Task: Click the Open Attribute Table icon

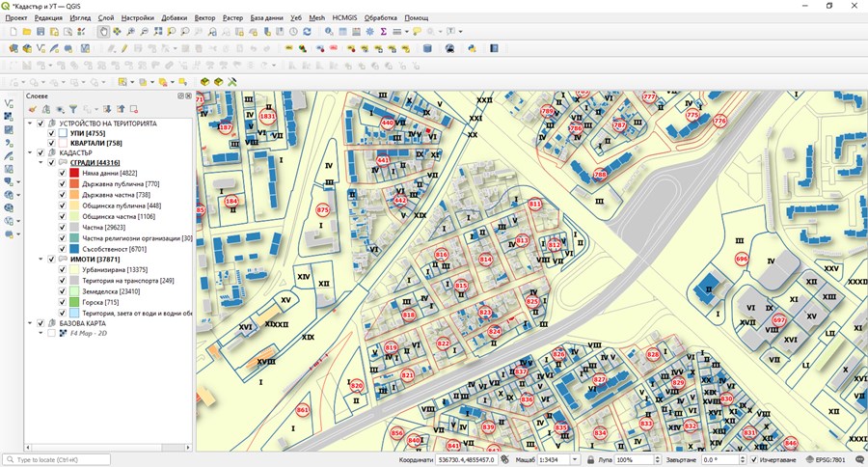Action: [342, 32]
